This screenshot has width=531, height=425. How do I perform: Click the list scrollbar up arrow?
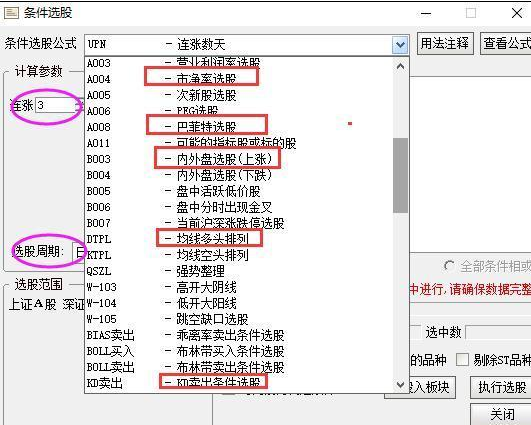coord(400,66)
